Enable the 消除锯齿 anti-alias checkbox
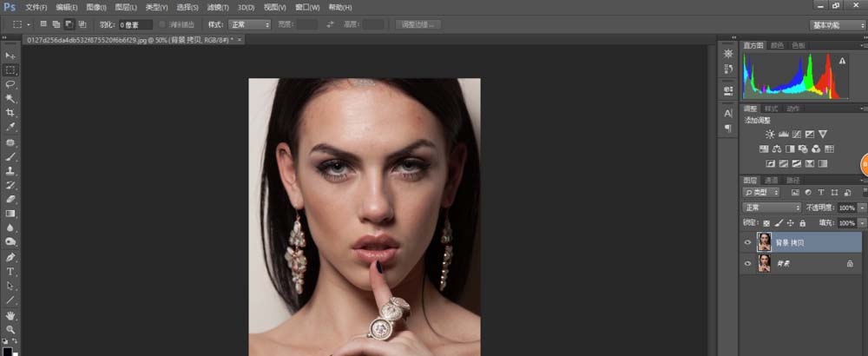 click(x=162, y=24)
